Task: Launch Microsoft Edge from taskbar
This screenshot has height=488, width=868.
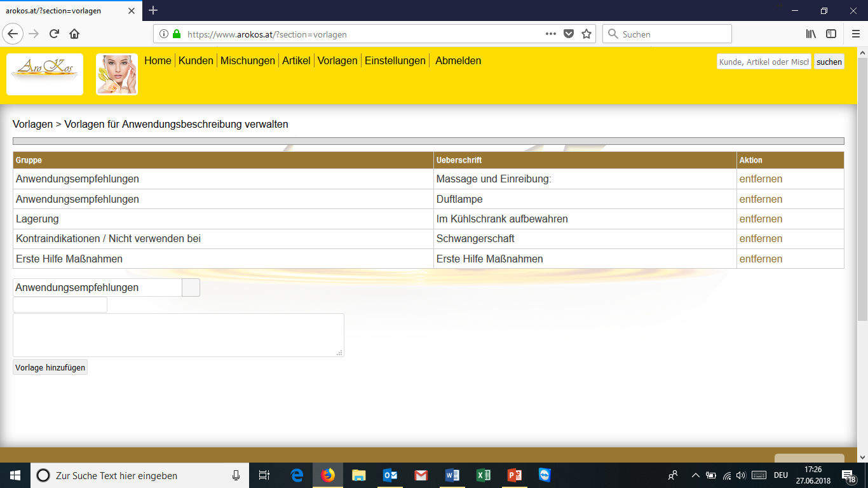Action: 297,475
